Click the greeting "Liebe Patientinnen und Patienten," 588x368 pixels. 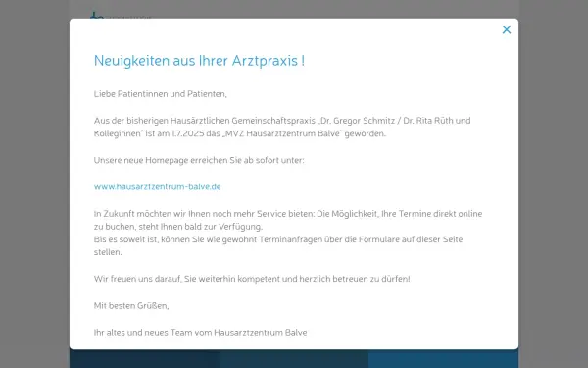160,94
